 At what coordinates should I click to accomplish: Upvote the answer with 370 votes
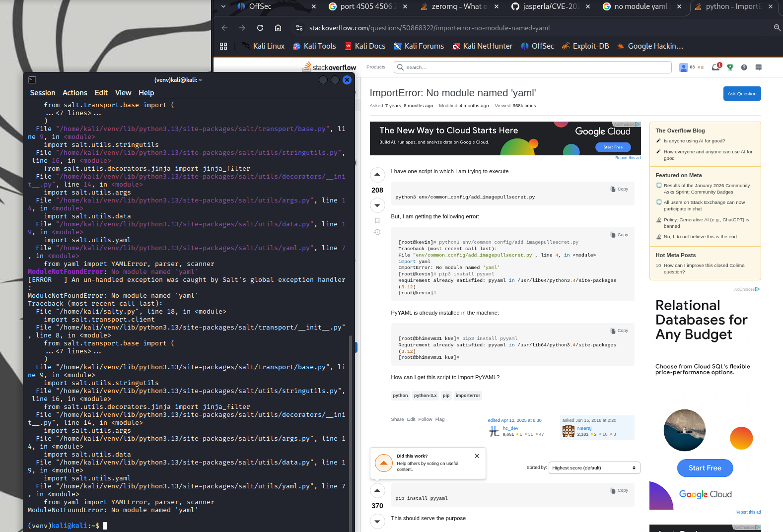[377, 490]
